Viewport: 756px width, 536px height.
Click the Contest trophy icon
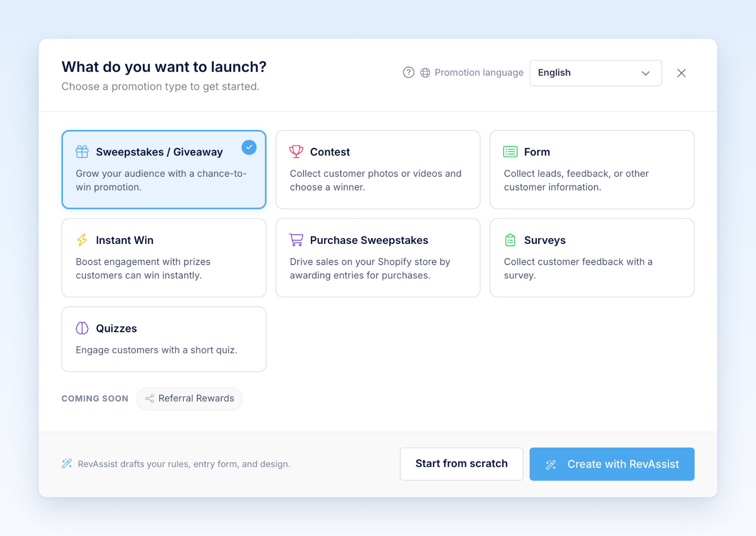(x=296, y=152)
